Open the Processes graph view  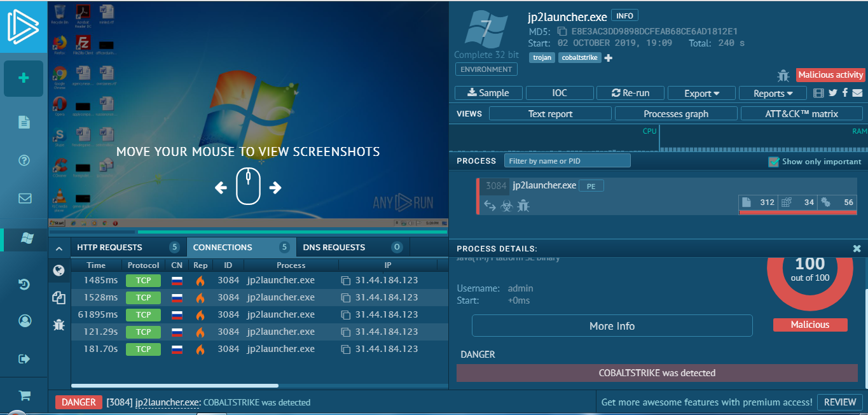click(x=676, y=114)
